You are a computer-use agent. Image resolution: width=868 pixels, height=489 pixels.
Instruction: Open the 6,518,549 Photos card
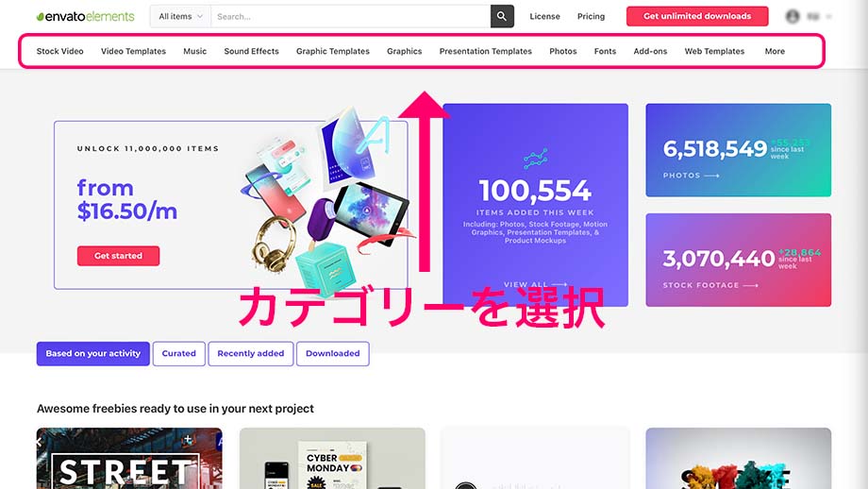(x=739, y=150)
